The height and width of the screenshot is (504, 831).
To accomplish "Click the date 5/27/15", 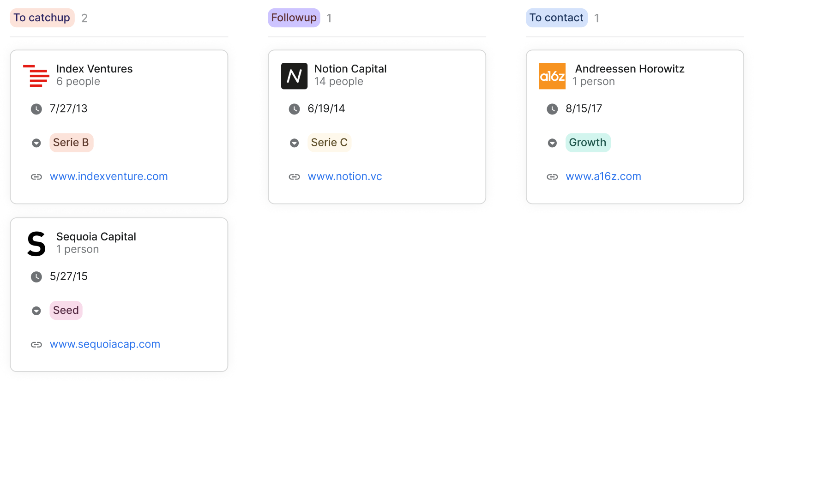I will (68, 276).
